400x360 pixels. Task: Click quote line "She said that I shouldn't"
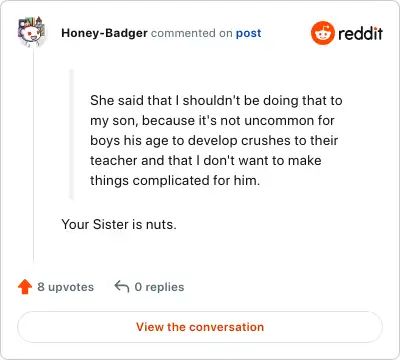(x=216, y=100)
